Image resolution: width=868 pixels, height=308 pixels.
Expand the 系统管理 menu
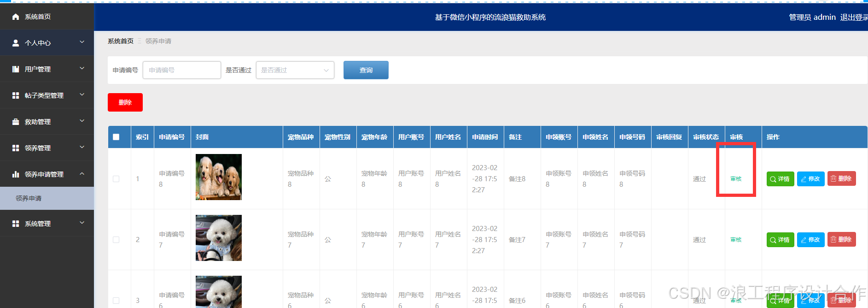(x=82, y=223)
